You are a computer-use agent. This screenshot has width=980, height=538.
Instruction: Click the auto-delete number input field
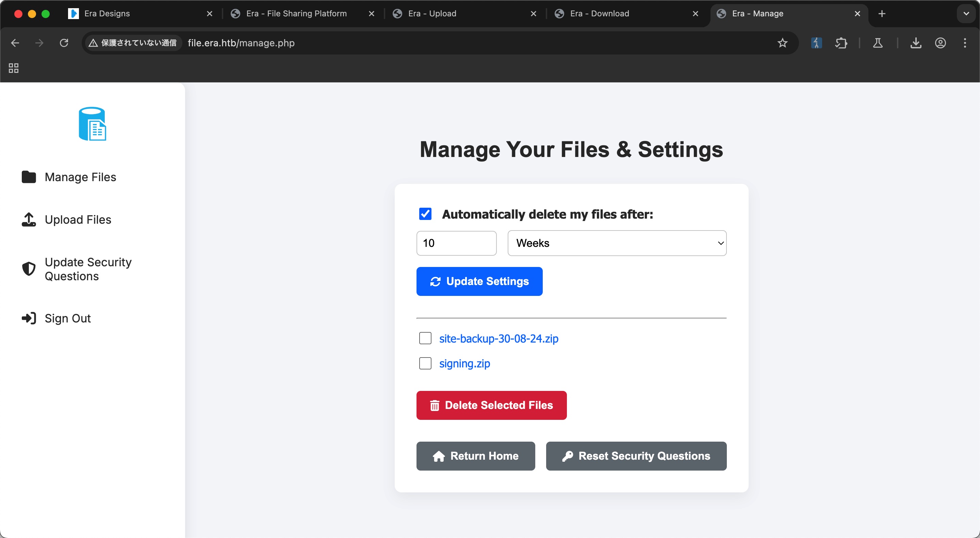click(456, 243)
